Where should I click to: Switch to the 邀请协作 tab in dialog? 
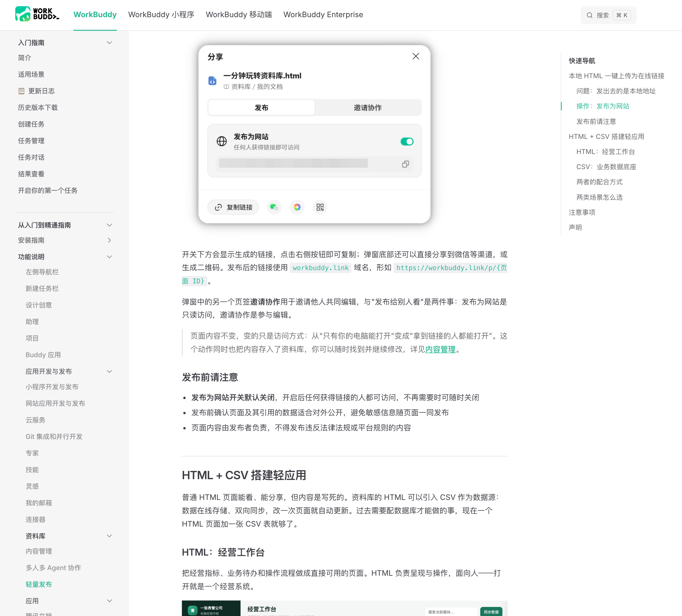tap(368, 108)
